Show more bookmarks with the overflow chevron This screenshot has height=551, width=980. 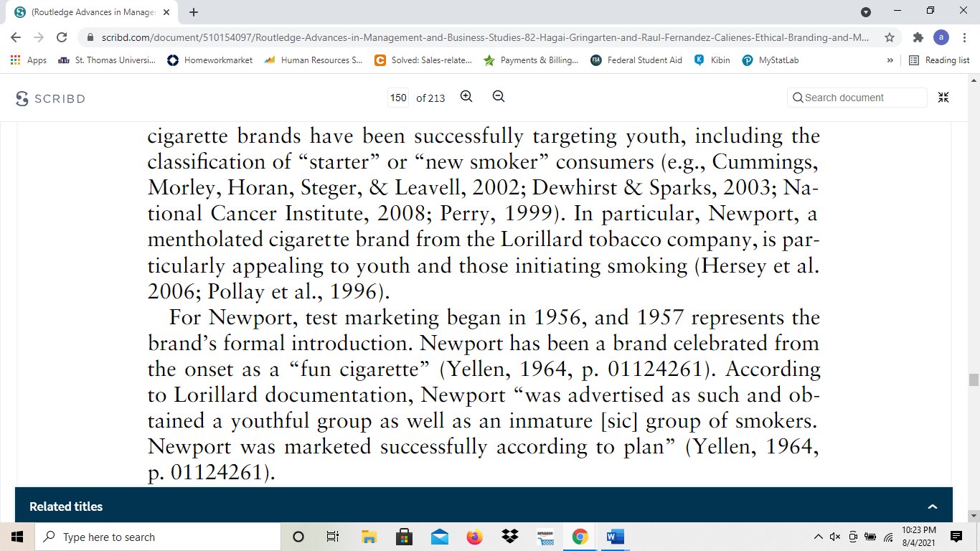pos(890,60)
